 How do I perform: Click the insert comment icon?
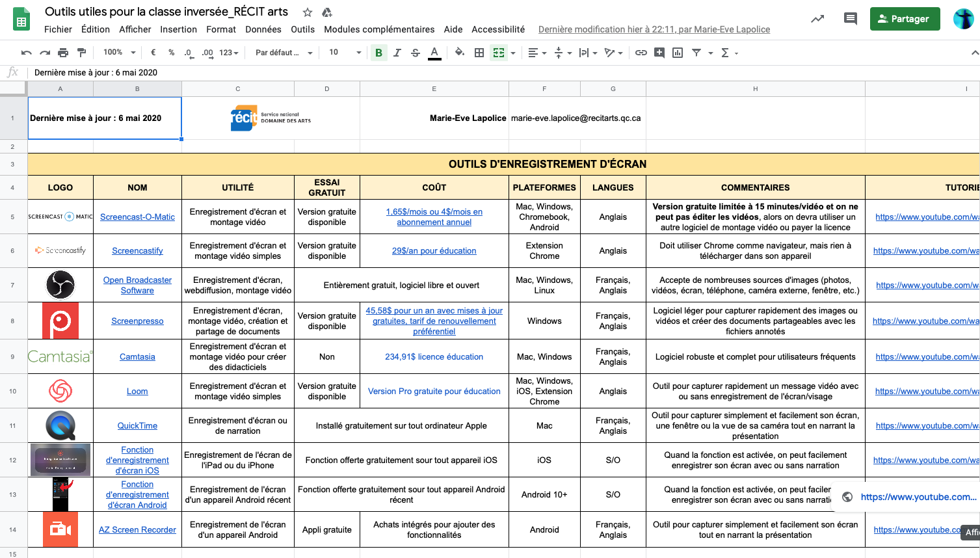(x=659, y=53)
